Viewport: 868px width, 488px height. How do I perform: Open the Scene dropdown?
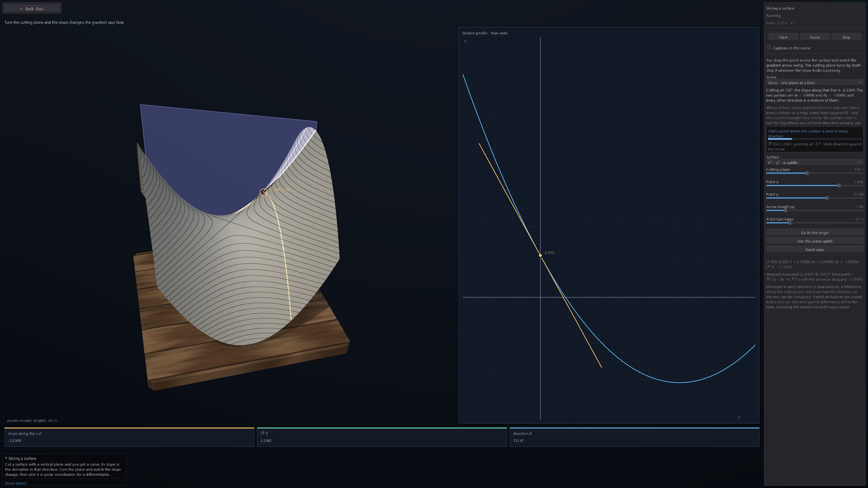click(815, 83)
